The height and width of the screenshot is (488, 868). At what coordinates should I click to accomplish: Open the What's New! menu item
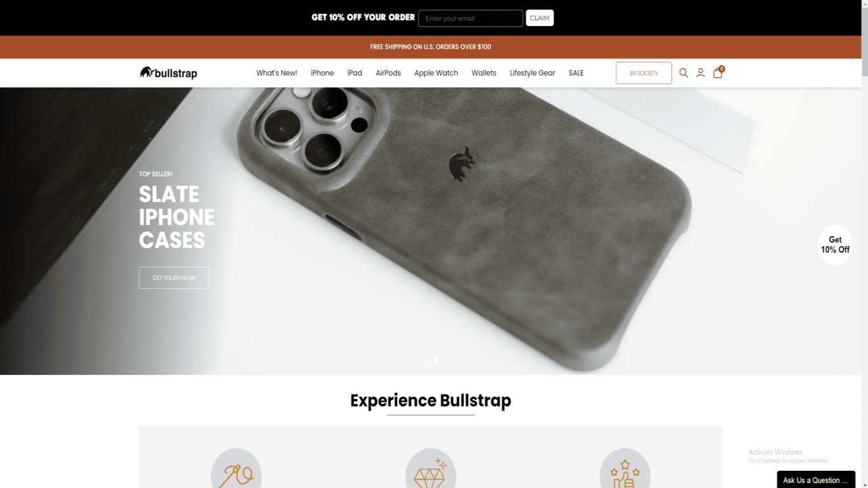[x=276, y=73]
